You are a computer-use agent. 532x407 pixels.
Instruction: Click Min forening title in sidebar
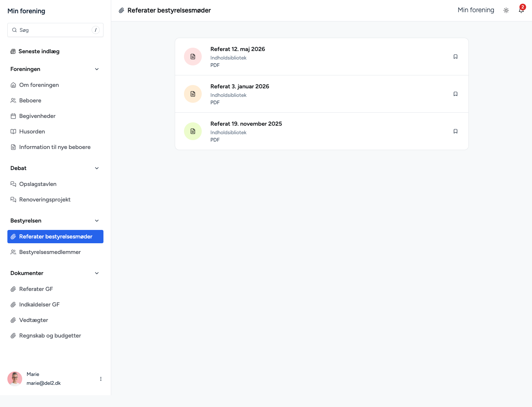click(26, 11)
